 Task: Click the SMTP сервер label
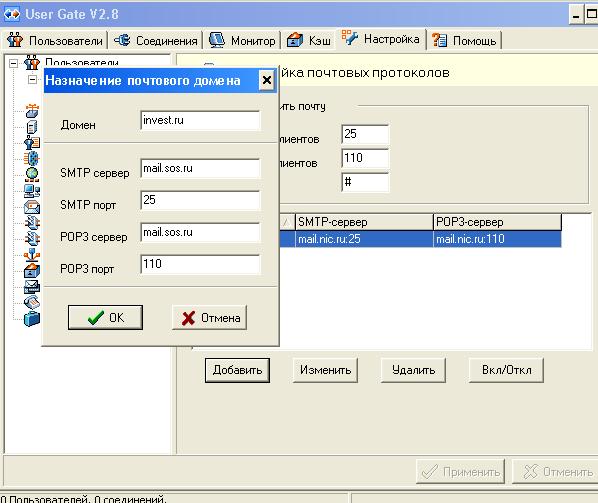click(95, 173)
